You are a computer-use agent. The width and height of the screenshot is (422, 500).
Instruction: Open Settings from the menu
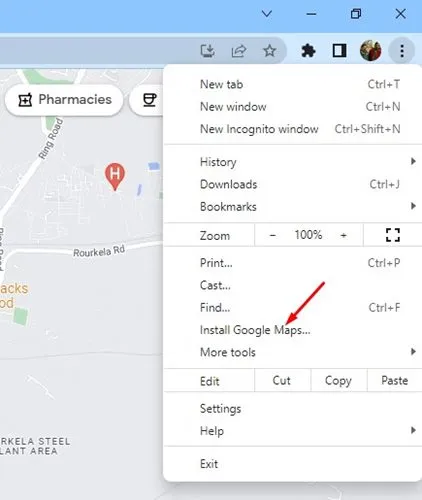coord(293,409)
